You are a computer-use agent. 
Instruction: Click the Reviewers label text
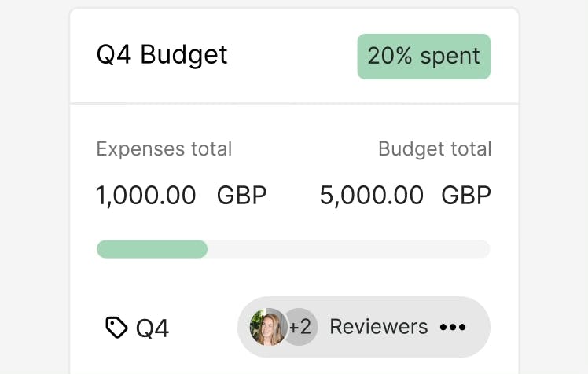point(378,327)
